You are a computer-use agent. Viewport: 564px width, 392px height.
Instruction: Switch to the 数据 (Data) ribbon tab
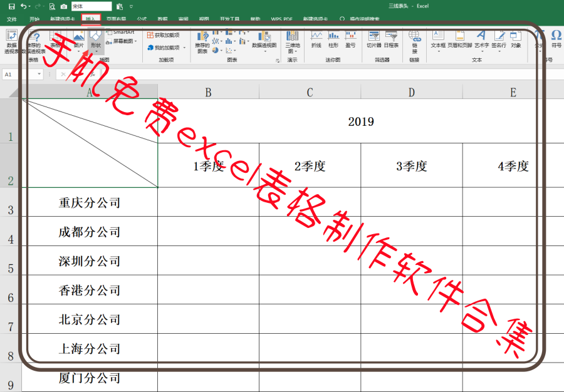[x=163, y=18]
